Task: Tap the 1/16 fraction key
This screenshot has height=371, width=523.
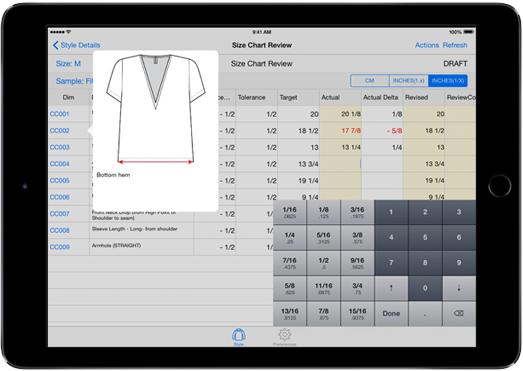Action: pos(290,212)
